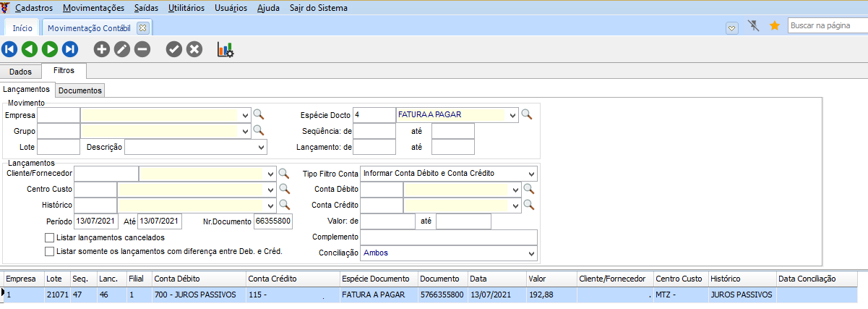The image size is (868, 309).
Task: Click the pencil edit record icon
Action: [x=122, y=49]
